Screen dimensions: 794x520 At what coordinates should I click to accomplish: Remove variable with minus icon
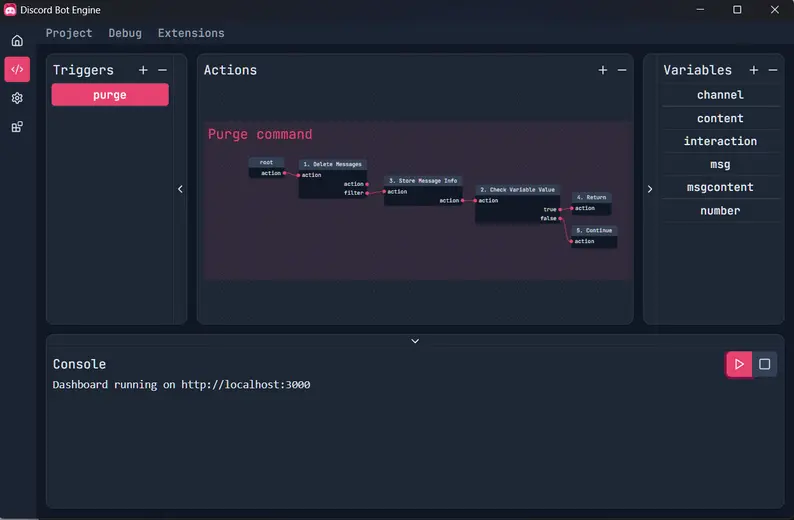point(773,70)
